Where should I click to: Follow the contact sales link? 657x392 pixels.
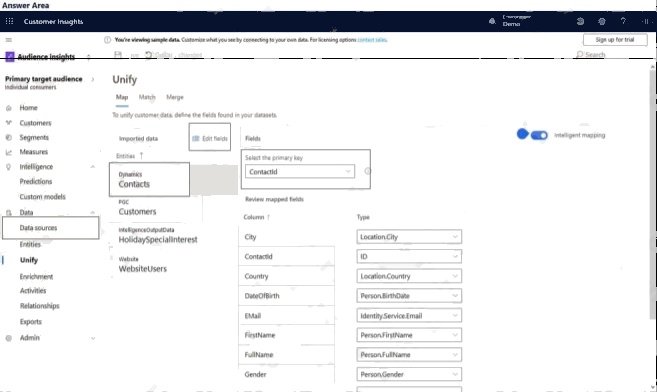click(x=372, y=40)
